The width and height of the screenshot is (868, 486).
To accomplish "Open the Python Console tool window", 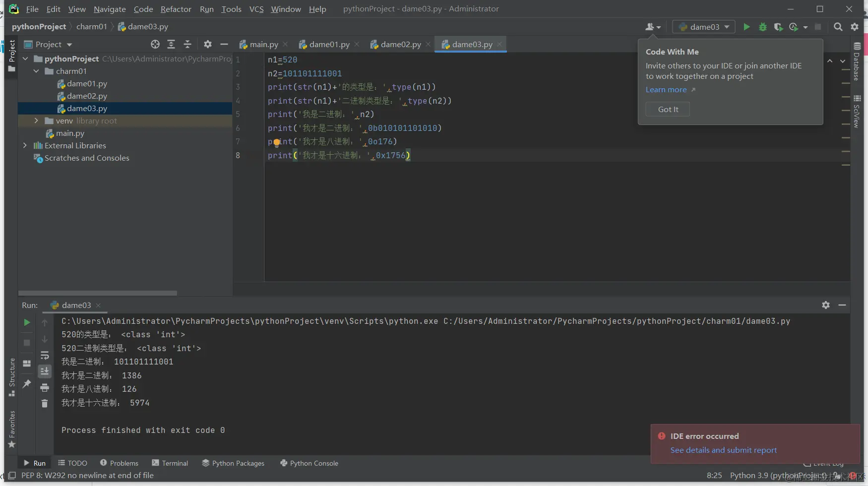I will [310, 463].
